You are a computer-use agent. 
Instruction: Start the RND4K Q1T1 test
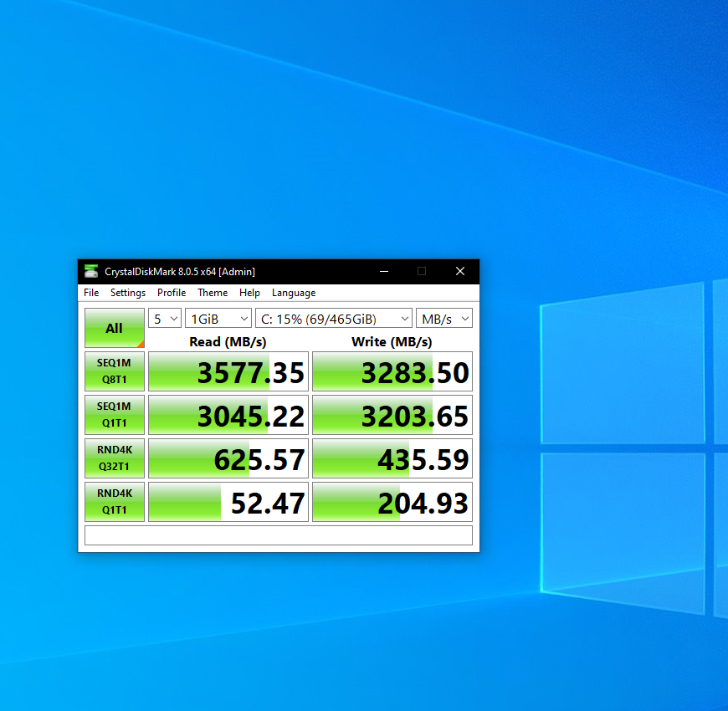click(114, 502)
